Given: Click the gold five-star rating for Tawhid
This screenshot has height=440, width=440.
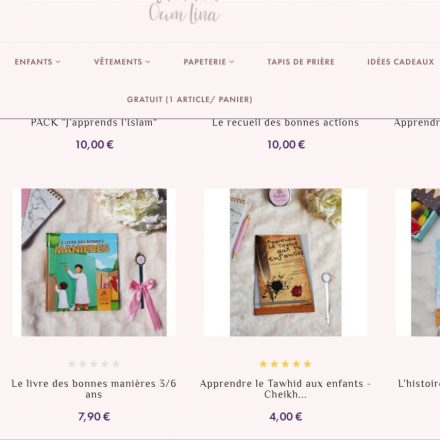Looking at the screenshot, I should click(x=285, y=364).
